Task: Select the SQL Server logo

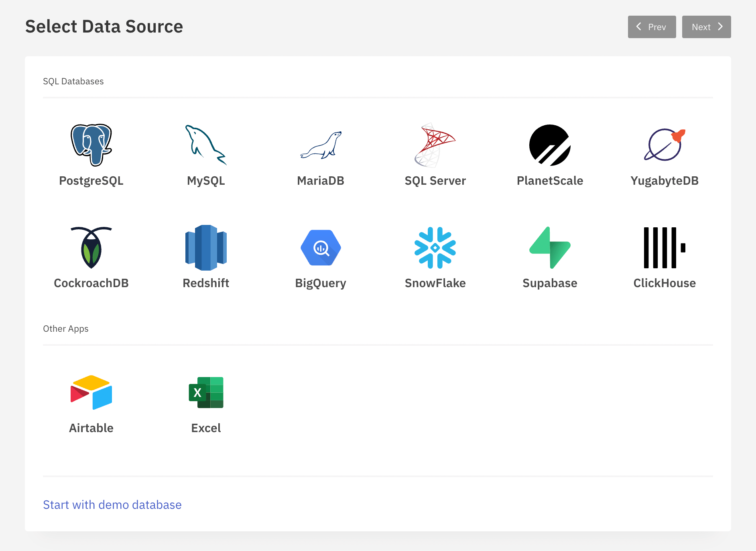Action: (435, 145)
